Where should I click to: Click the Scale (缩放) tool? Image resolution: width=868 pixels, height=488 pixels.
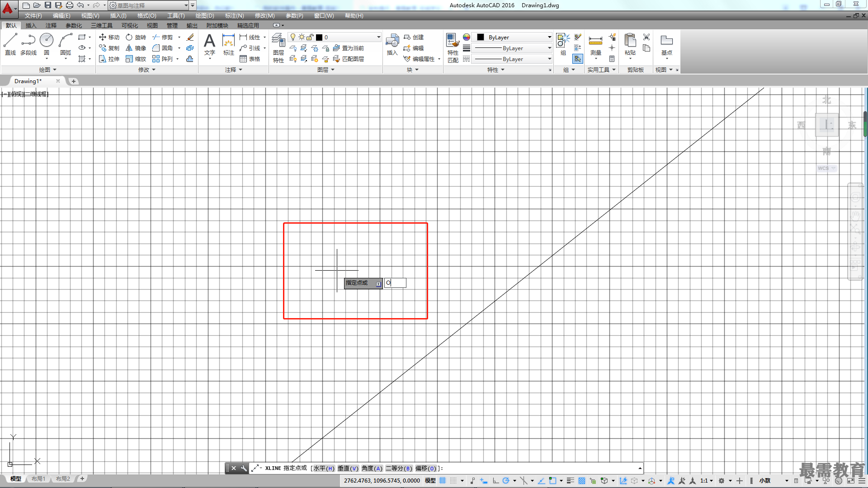[136, 59]
